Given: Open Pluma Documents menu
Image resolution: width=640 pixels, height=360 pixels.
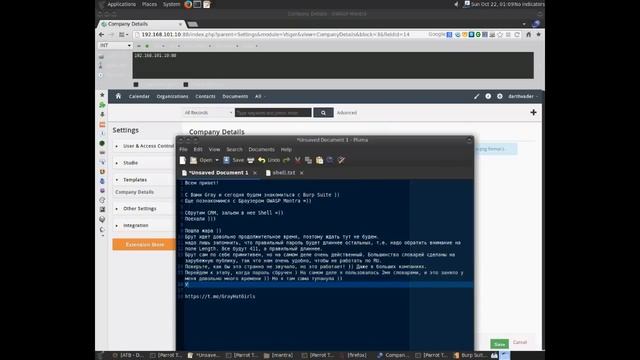Looking at the screenshot, I should pos(261,150).
